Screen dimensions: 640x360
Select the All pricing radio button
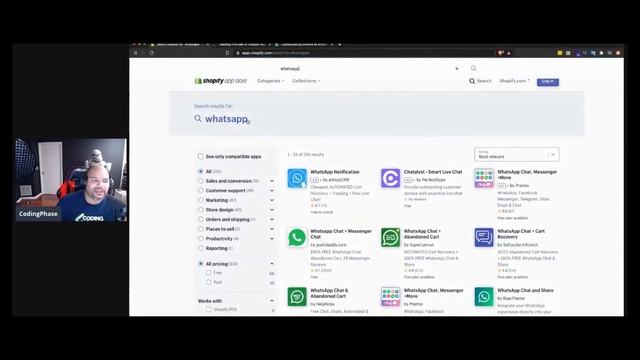coord(200,264)
